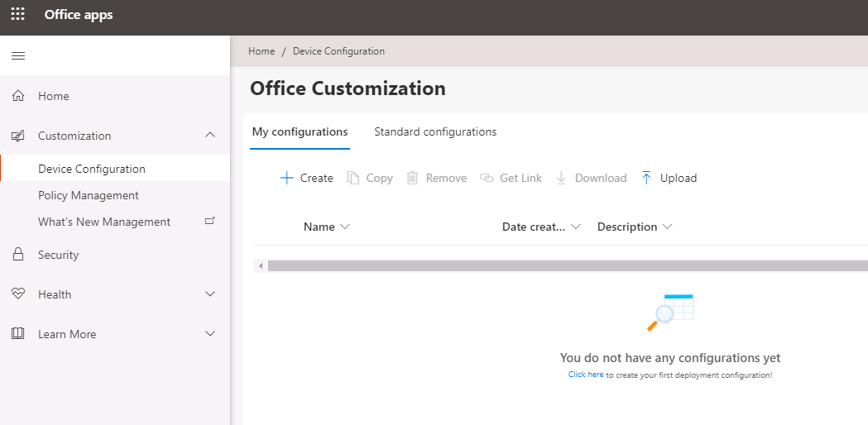
Task: Collapse the navigation hamburger menu
Action: tap(17, 55)
